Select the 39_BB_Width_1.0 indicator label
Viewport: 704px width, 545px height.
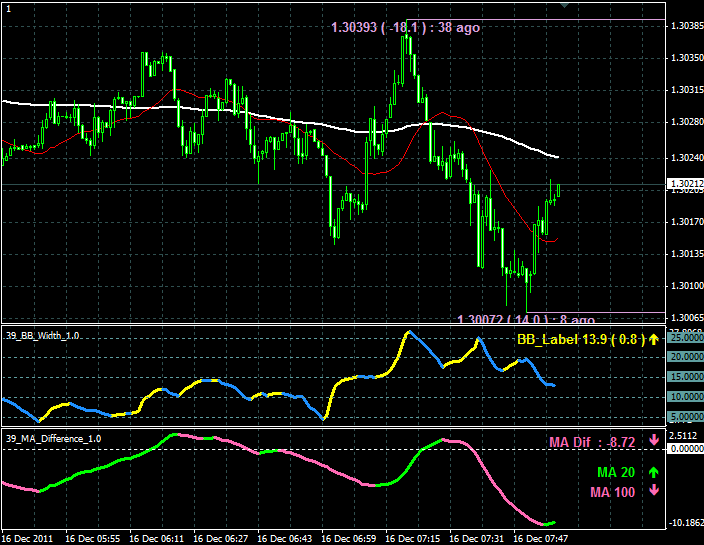pyautogui.click(x=43, y=336)
